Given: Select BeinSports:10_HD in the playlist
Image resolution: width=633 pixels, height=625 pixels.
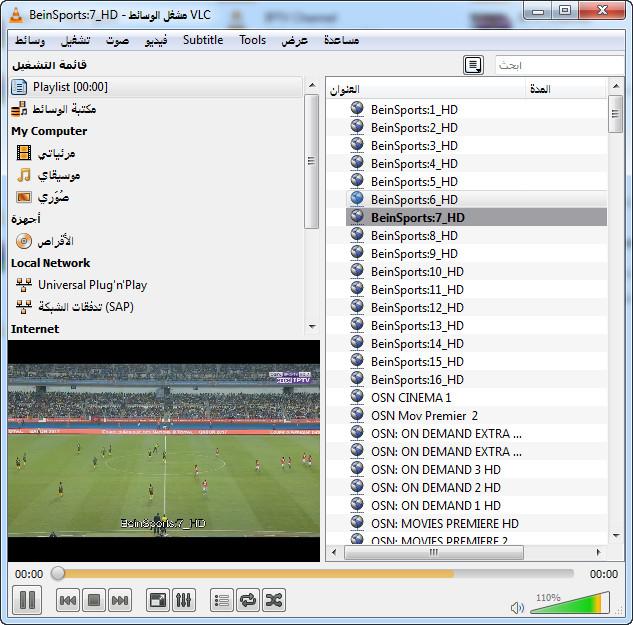Looking at the screenshot, I should coord(417,272).
